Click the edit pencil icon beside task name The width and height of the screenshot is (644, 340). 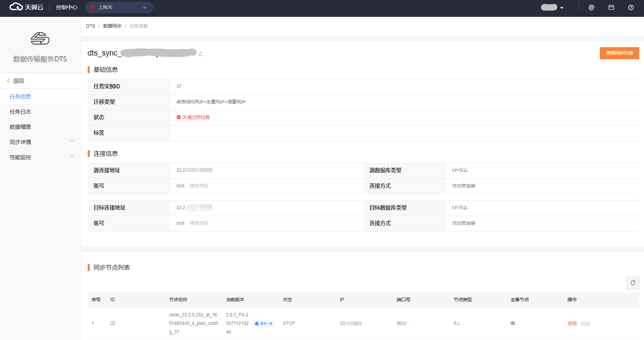tap(201, 54)
